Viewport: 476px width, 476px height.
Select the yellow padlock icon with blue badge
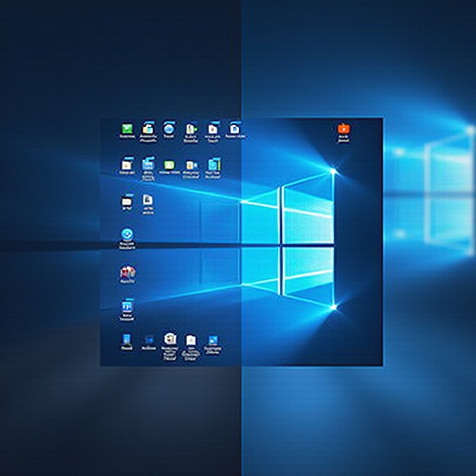(191, 165)
